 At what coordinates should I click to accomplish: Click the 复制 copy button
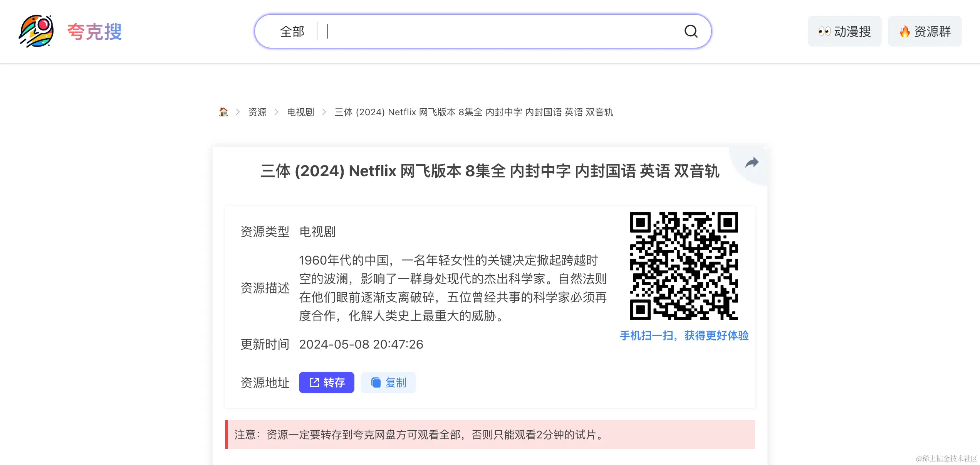(388, 382)
